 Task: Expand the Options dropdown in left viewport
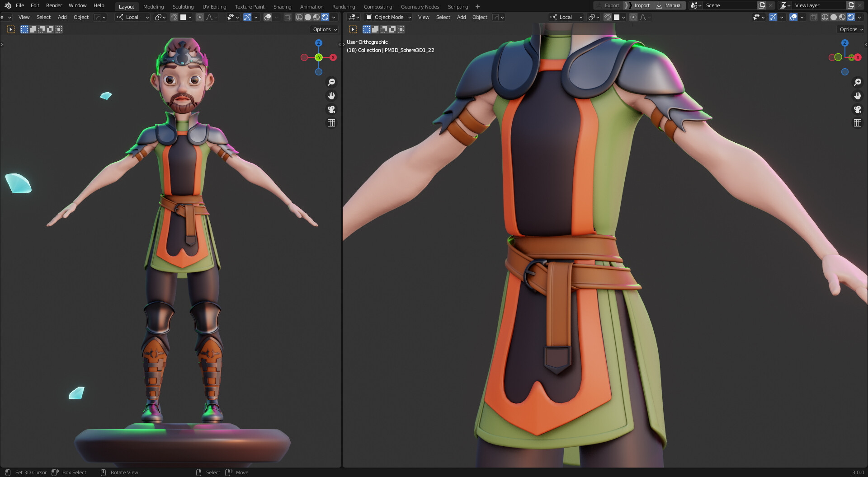[324, 29]
